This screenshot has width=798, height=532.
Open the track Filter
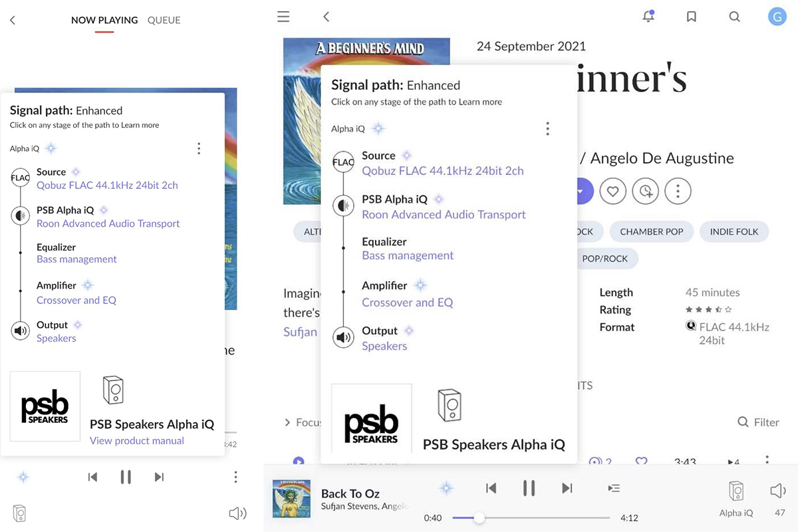coord(759,422)
